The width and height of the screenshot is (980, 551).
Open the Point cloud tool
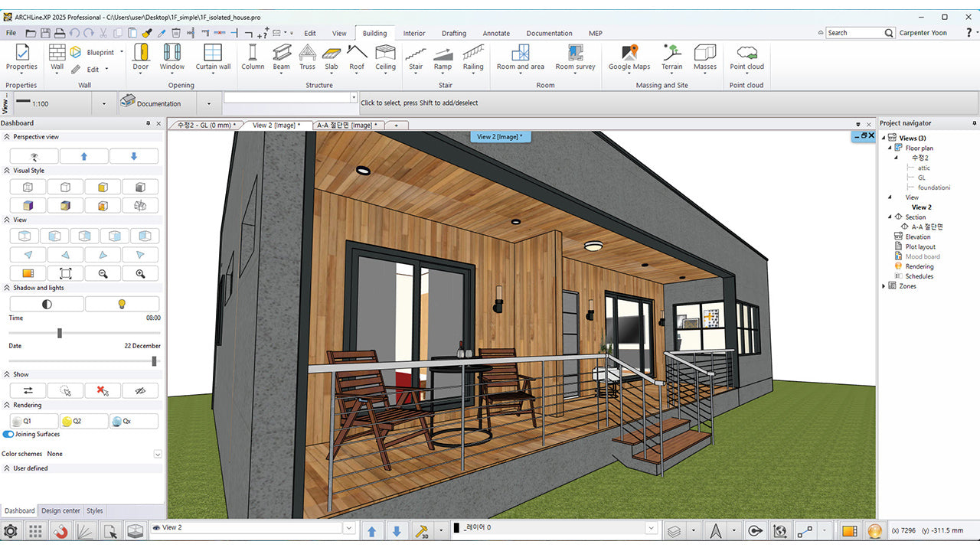pyautogui.click(x=746, y=57)
